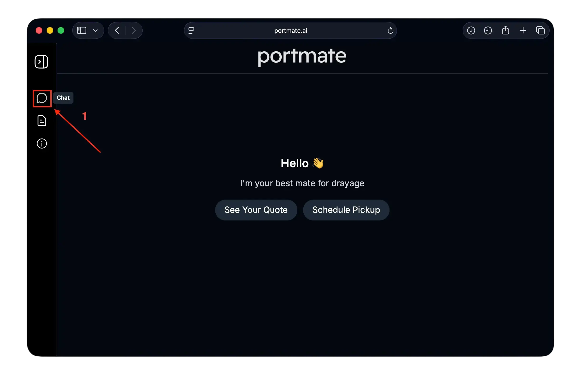Viewport: 581px width, 392px height.
Task: Reload the portmate.ai page
Action: [x=390, y=30]
